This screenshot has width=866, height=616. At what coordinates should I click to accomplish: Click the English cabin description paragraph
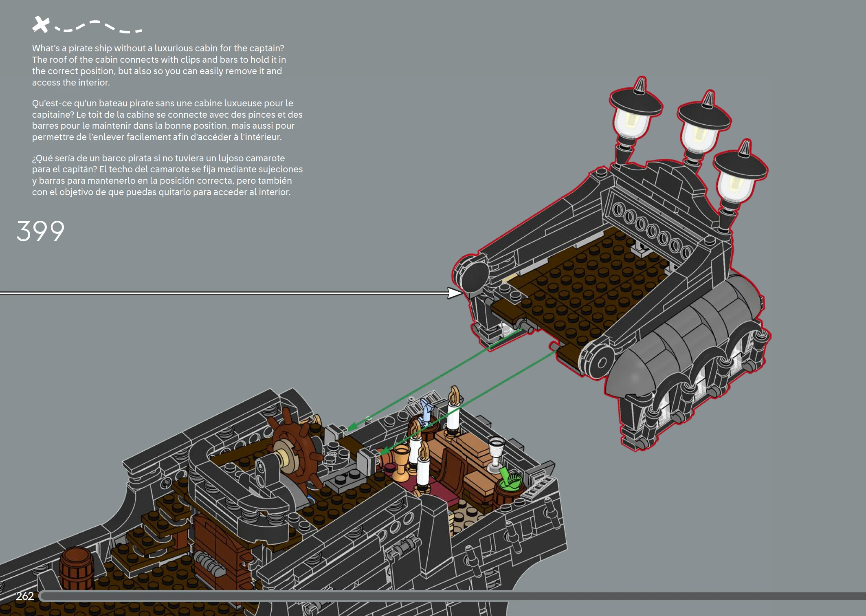[x=159, y=65]
